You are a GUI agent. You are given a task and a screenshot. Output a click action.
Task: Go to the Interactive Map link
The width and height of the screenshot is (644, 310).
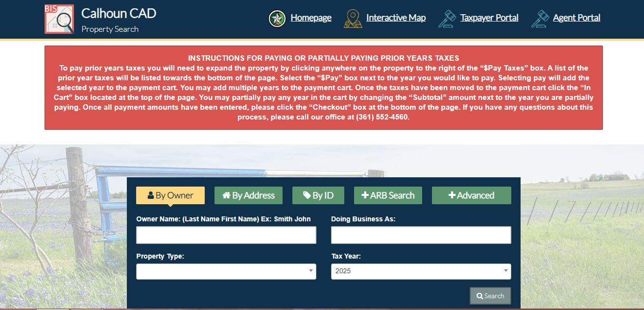tap(396, 18)
